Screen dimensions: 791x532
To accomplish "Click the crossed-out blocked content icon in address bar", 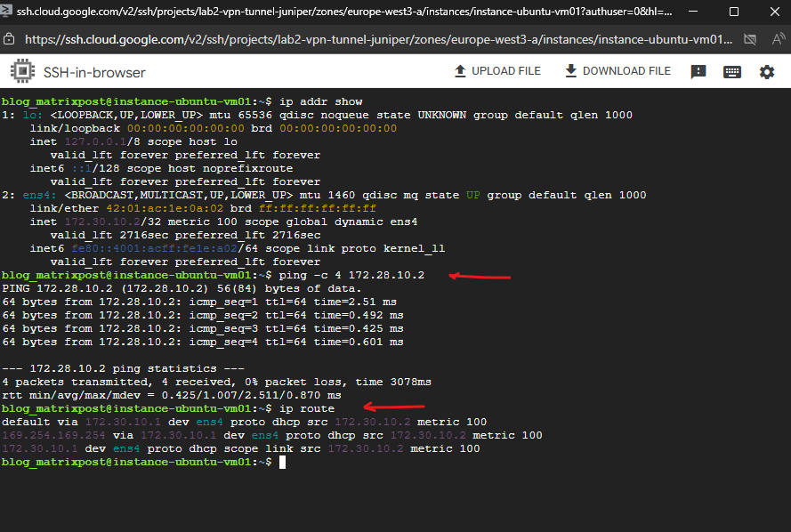I will [749, 40].
